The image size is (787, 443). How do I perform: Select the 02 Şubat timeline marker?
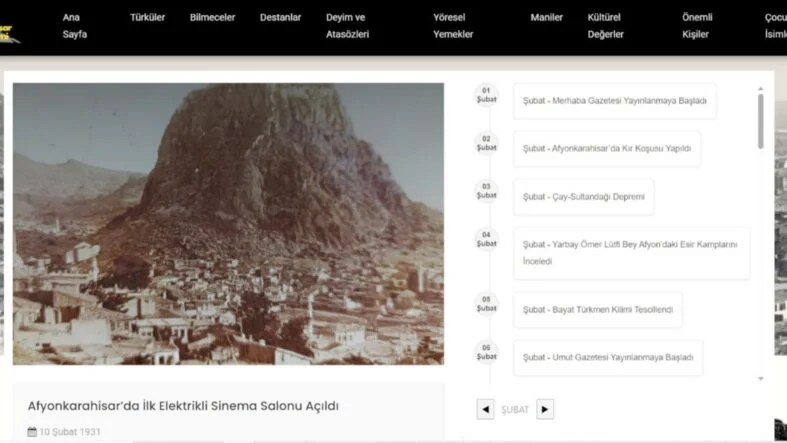(x=486, y=143)
